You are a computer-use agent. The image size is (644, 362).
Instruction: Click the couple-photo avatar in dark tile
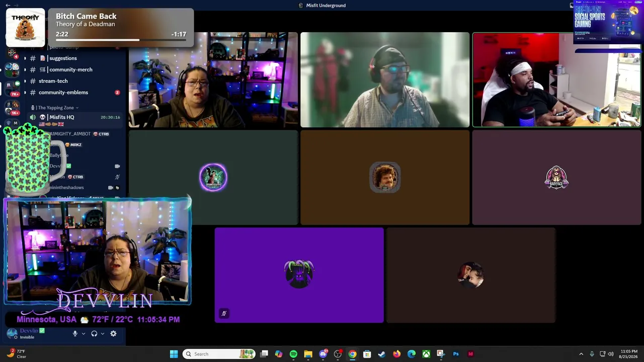[470, 275]
